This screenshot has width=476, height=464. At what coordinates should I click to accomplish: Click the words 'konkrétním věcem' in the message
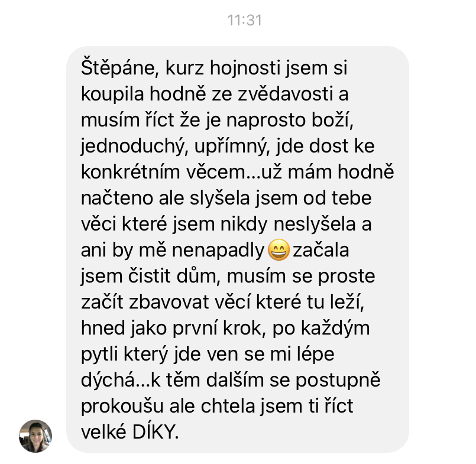click(x=163, y=172)
